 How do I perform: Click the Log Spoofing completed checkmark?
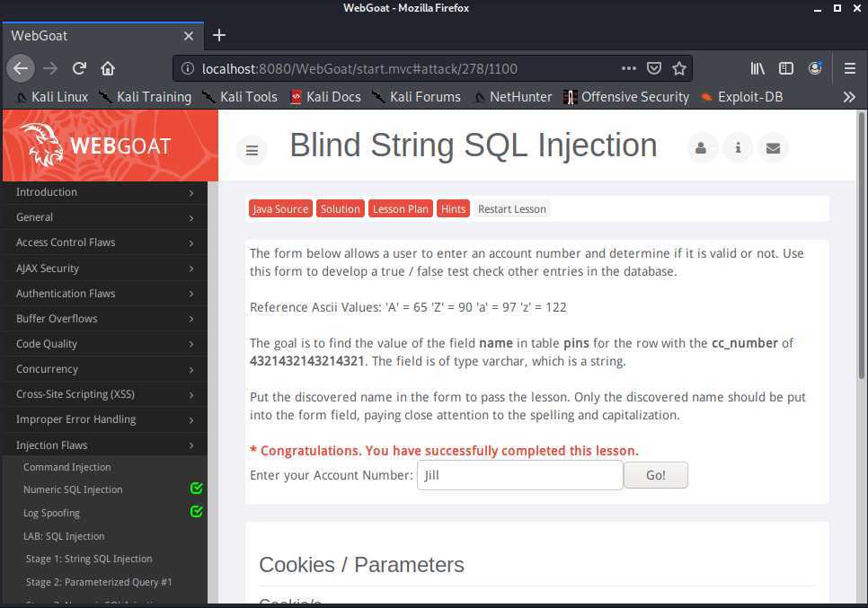[196, 511]
